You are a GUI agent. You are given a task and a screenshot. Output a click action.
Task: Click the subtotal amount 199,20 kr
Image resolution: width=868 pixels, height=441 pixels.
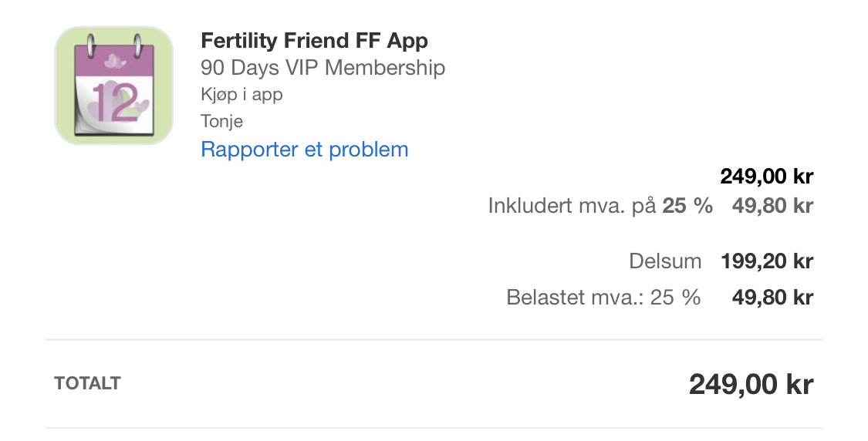766,261
